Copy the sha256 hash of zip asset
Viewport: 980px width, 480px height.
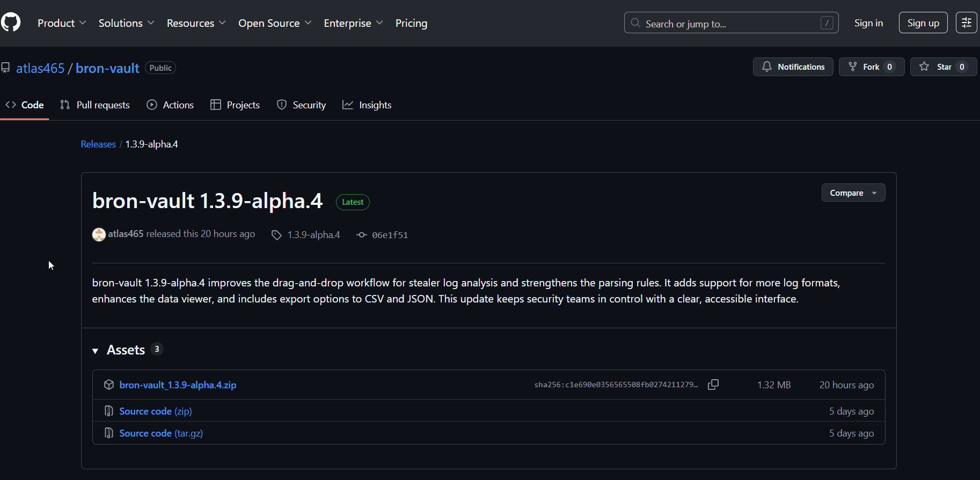[713, 385]
